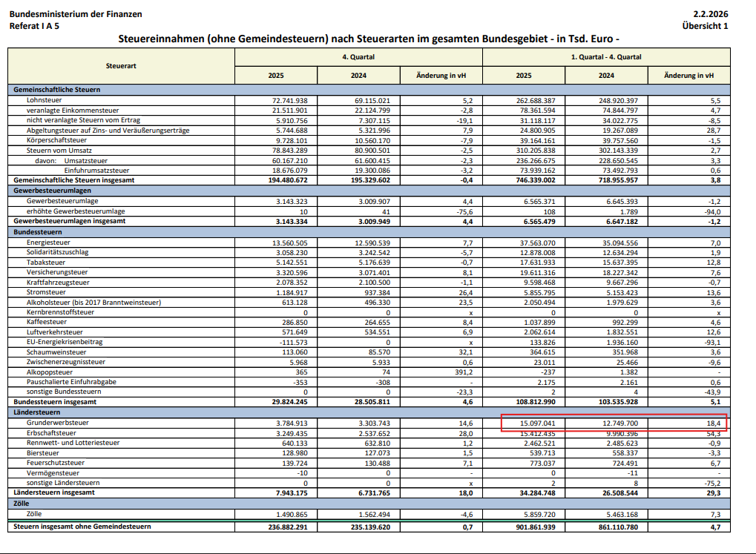
Task: Click the Lohnsteuer row label
Action: [44, 99]
